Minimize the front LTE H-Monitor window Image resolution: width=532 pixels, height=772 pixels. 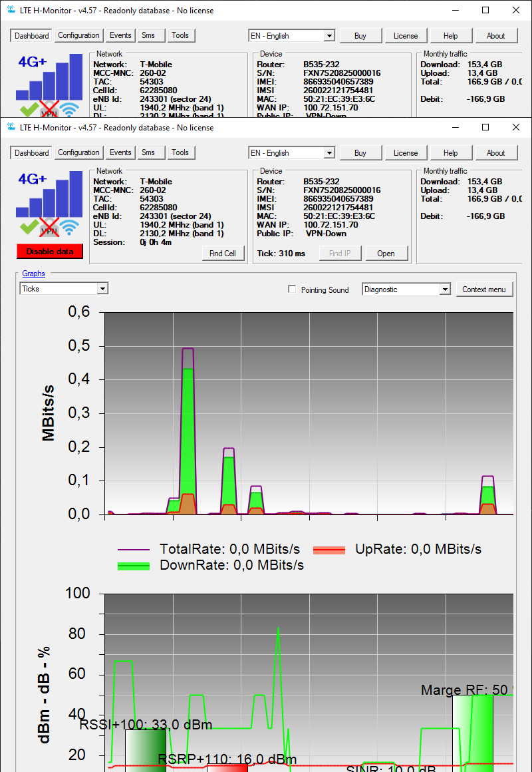coord(456,128)
